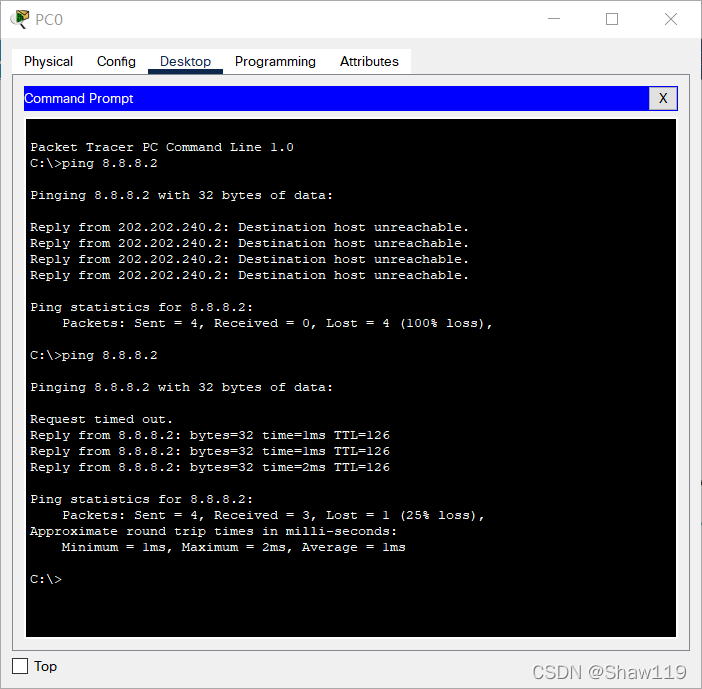This screenshot has height=689, width=702.
Task: Switch to the Attributes tab
Action: [x=369, y=61]
